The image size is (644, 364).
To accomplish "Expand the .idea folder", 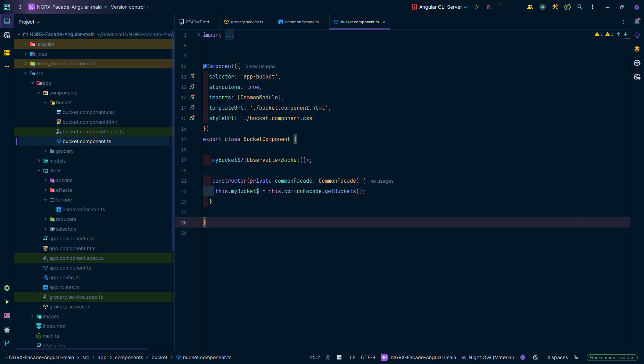I will click(x=26, y=54).
